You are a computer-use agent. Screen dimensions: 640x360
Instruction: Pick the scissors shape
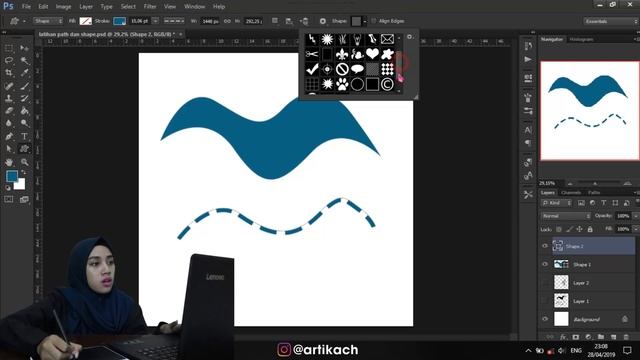312,54
